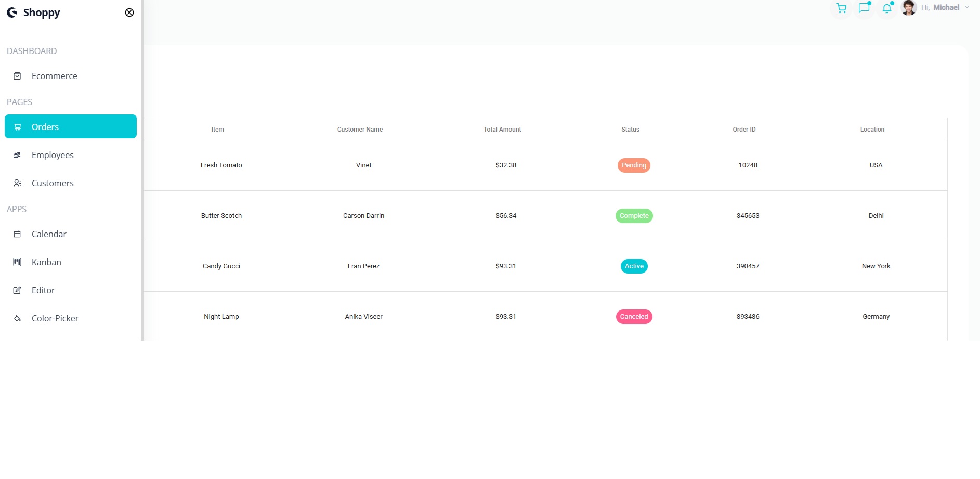980x479 pixels.
Task: Open the chat messages icon
Action: [864, 8]
